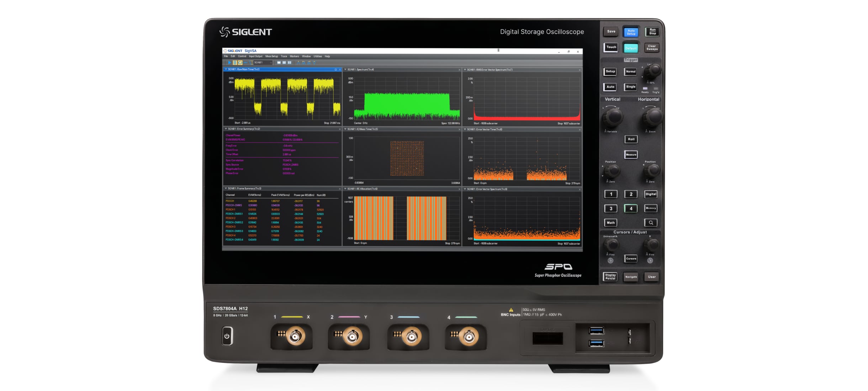Expand Raw Main Time(Trc1) trace dropdown arrow
This screenshot has width=868, height=391.
(226, 69)
